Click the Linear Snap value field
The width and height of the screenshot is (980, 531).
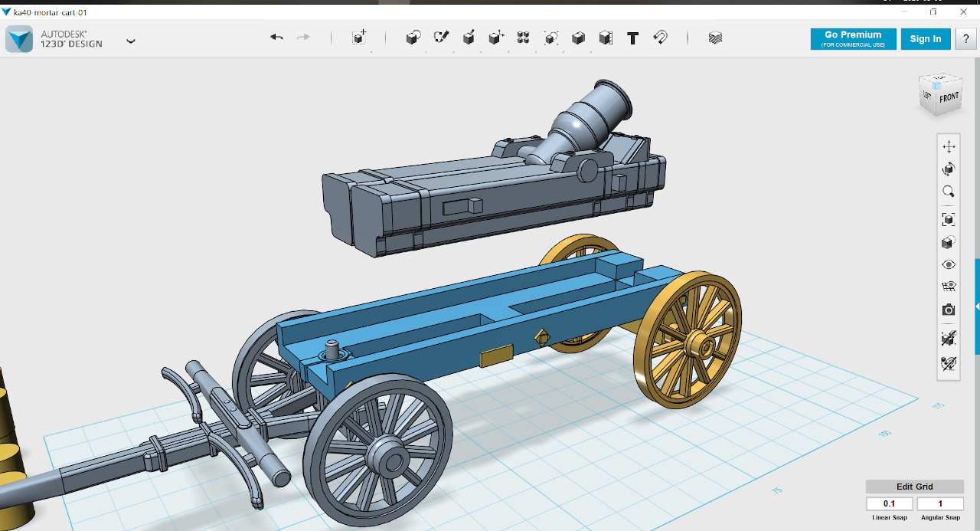[890, 504]
